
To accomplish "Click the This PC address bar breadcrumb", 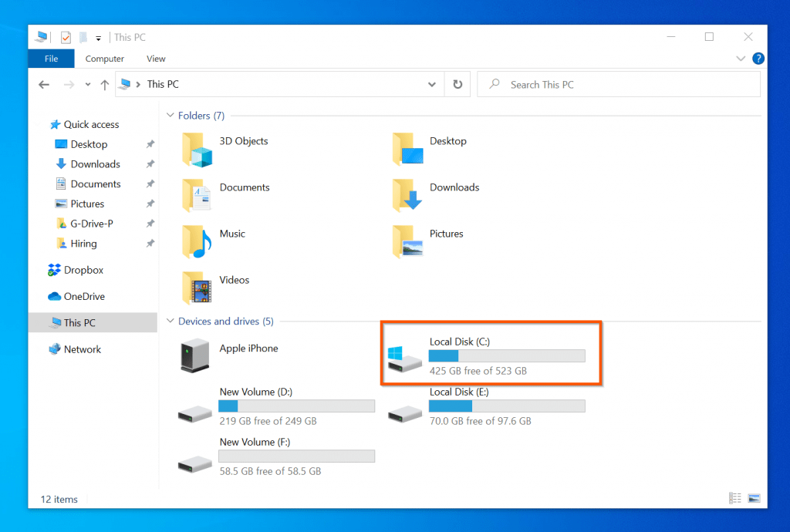I will pos(163,84).
